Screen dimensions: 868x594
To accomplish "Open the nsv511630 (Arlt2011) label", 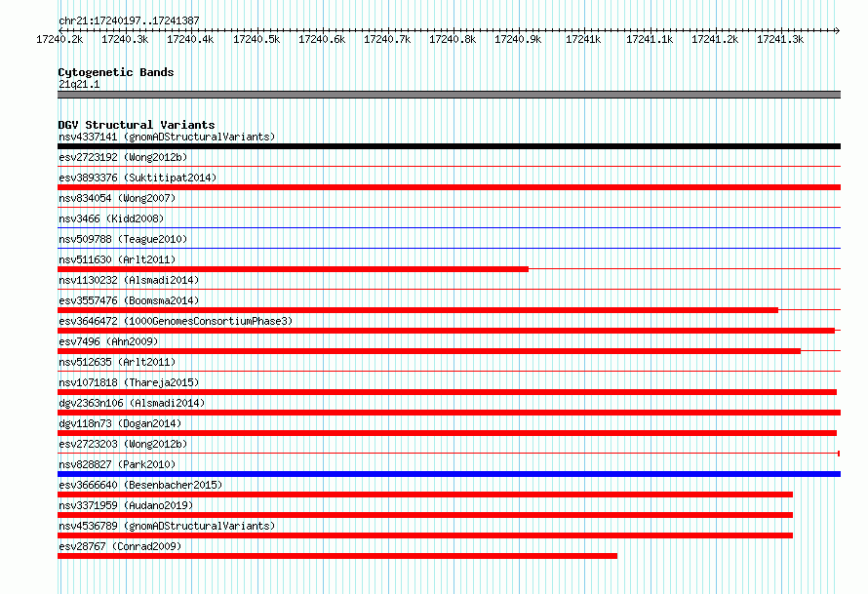I will tap(117, 259).
